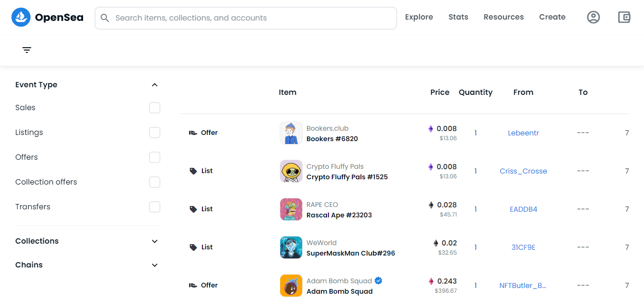This screenshot has width=644, height=298.
Task: Open the Resources menu
Action: [504, 17]
